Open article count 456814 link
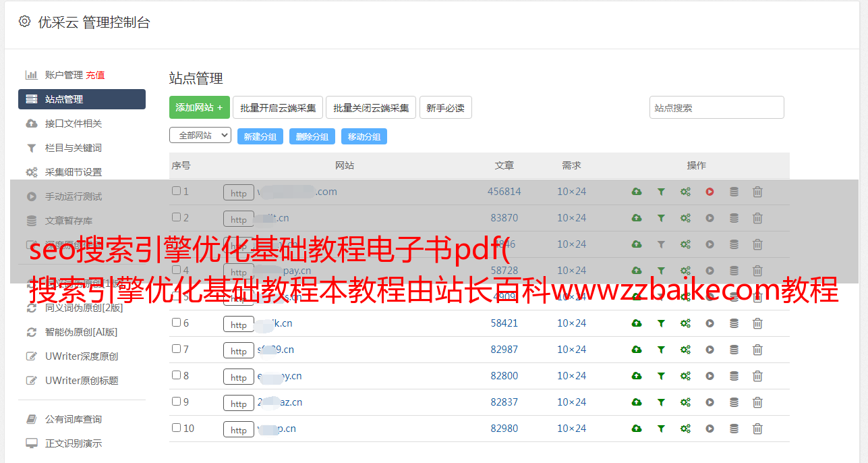 coord(504,192)
